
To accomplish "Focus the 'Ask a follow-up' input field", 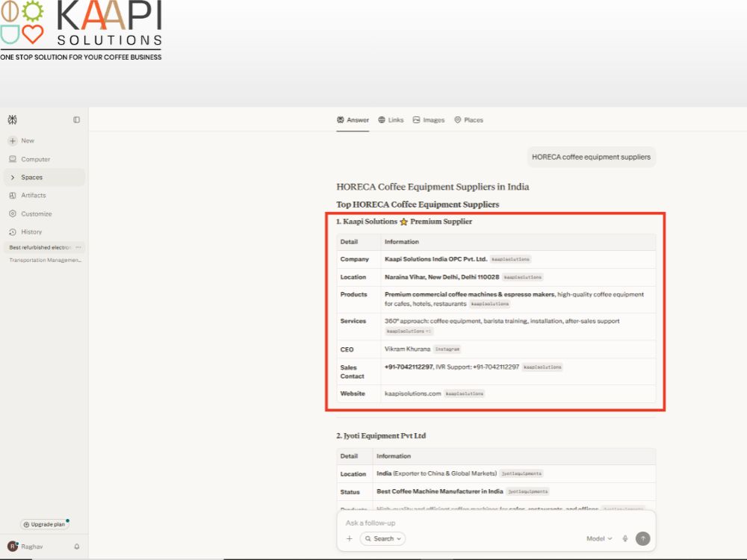I will (495, 523).
